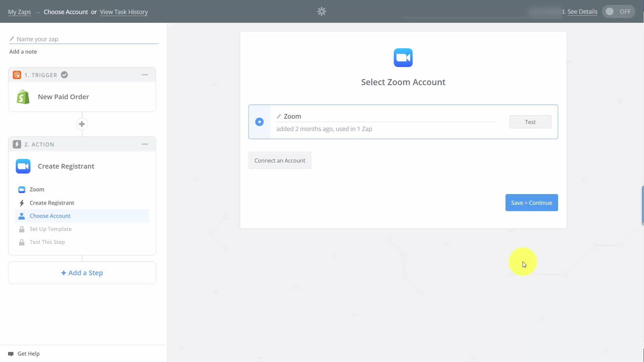Click the lock icon beside Test This Step
The image size is (644, 362).
22,242
